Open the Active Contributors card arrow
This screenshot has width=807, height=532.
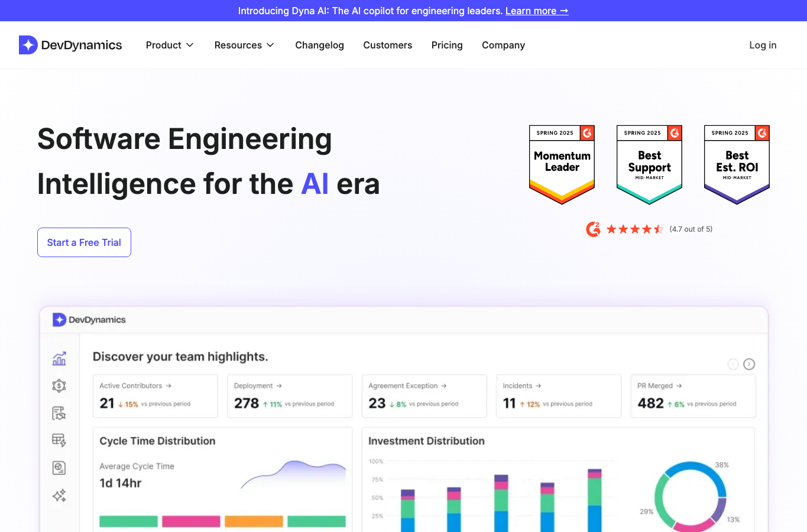coord(168,386)
